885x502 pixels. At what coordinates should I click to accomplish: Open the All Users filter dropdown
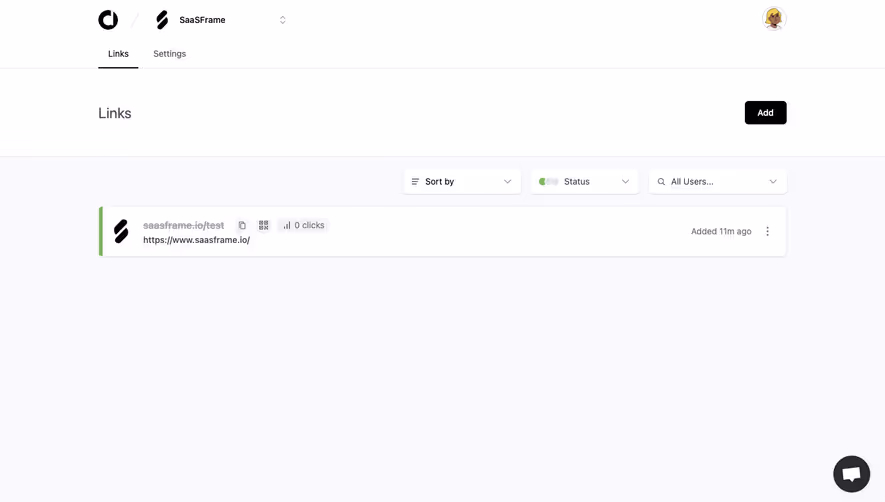point(717,182)
